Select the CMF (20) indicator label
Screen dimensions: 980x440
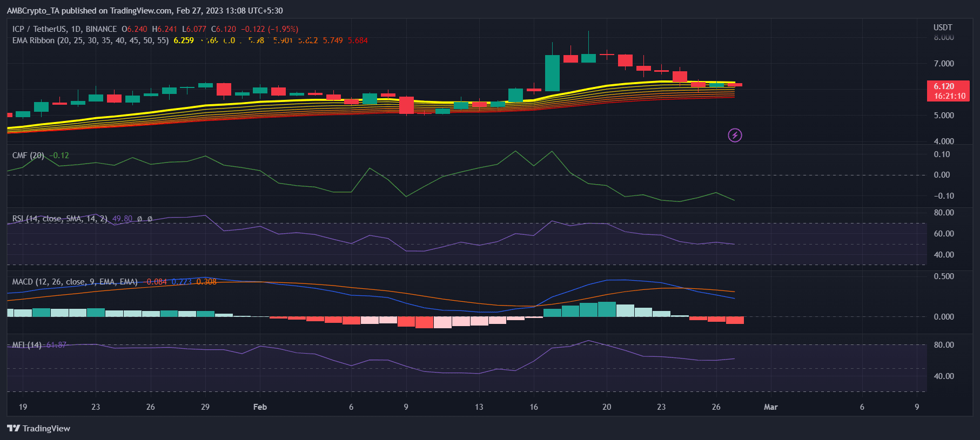coord(28,155)
